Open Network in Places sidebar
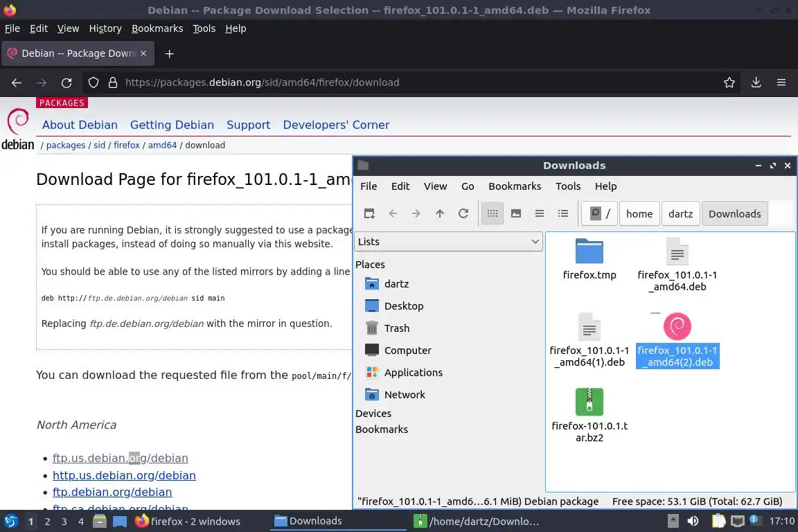The width and height of the screenshot is (798, 532). [395, 395]
